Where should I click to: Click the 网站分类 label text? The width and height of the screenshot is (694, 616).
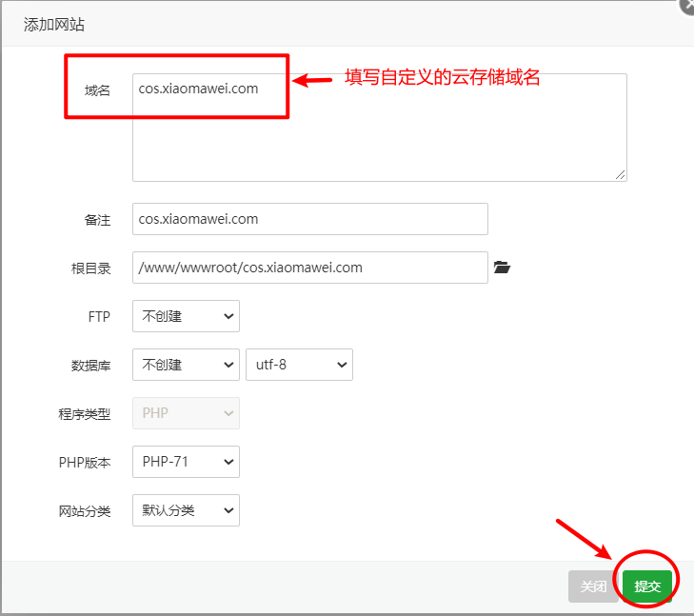point(85,511)
